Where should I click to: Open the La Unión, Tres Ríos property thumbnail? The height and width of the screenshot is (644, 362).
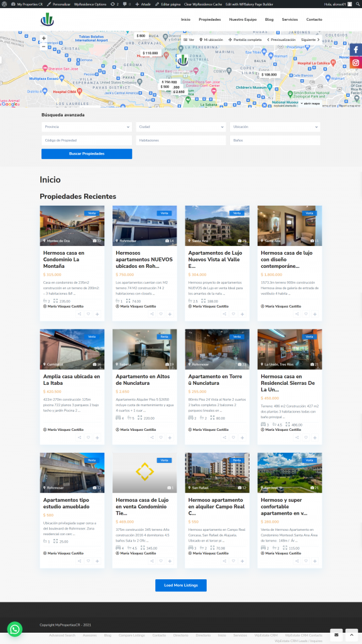coord(290,349)
